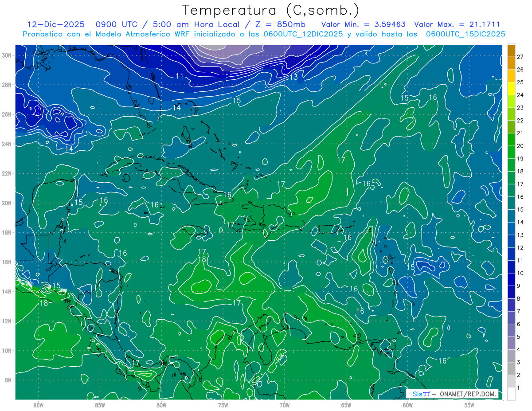Viewport: 532px width, 411px height.
Task: Click color scale label '19'
Action: [x=520, y=159]
